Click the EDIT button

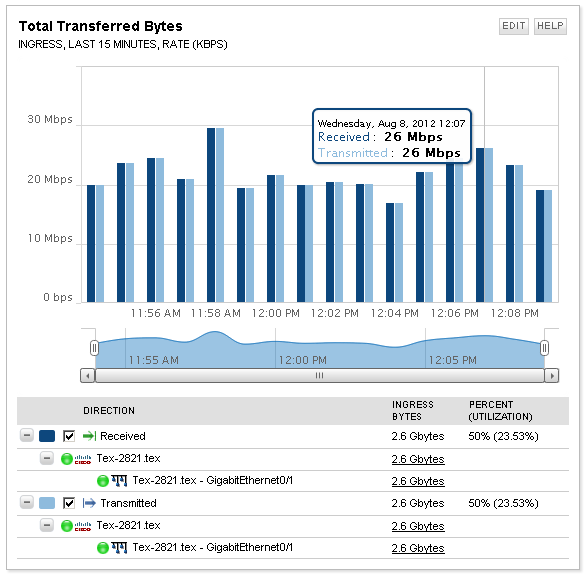click(513, 26)
